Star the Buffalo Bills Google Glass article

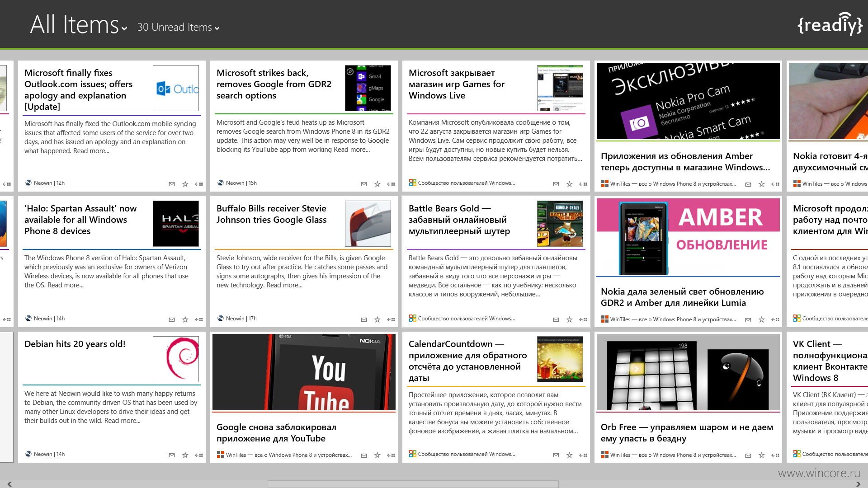tap(377, 319)
